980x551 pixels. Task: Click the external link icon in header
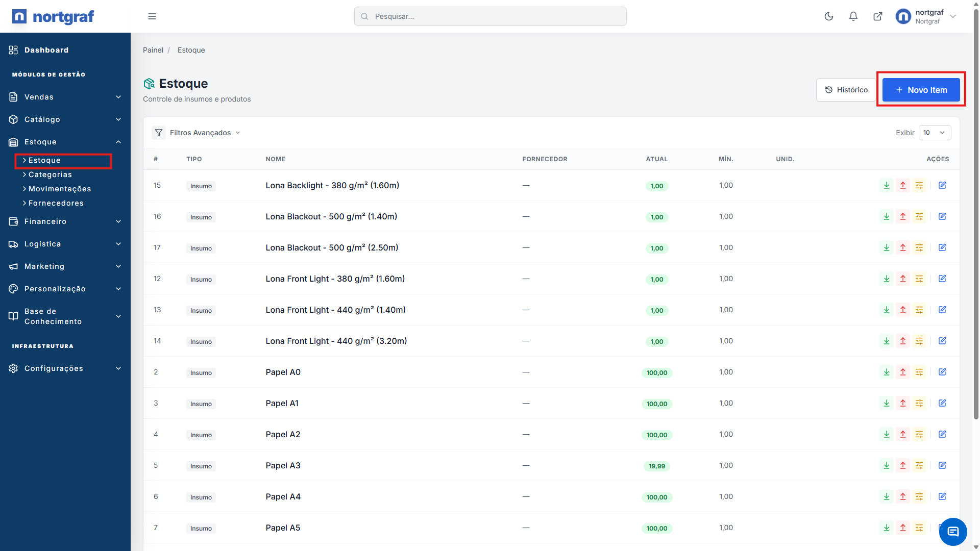(877, 16)
